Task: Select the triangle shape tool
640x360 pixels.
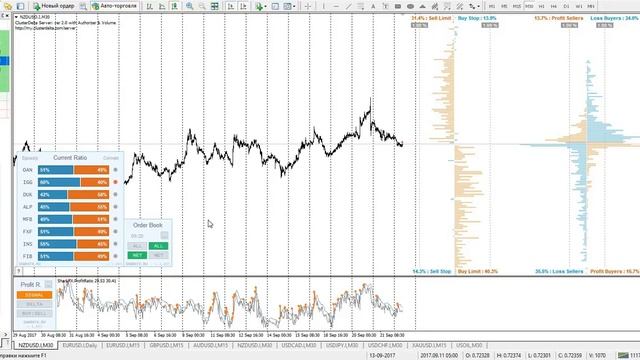Action: point(422,6)
